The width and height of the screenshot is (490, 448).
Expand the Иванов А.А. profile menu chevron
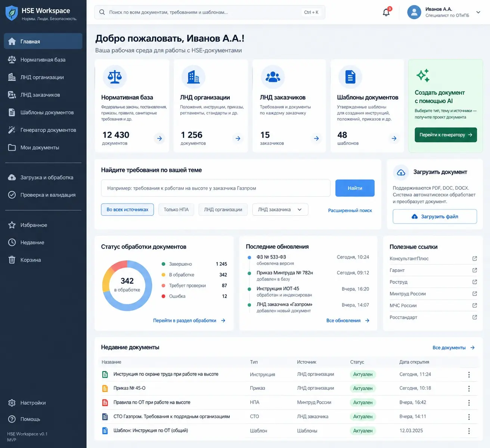478,12
